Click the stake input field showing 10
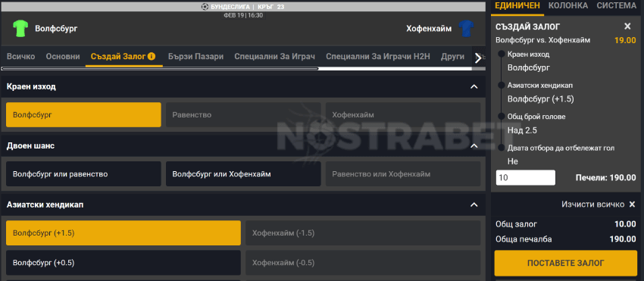This screenshot has height=281, width=644. click(x=526, y=177)
